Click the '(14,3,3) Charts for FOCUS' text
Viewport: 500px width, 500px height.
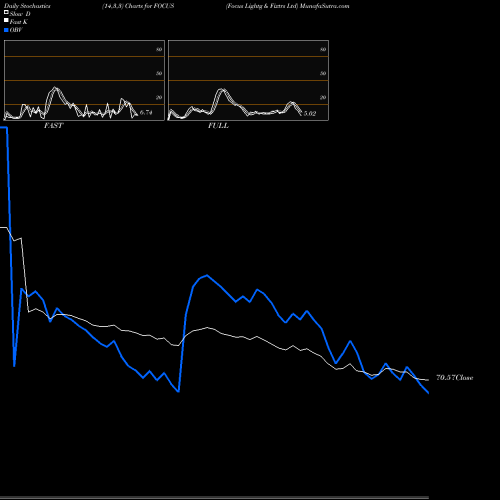[x=138, y=6]
